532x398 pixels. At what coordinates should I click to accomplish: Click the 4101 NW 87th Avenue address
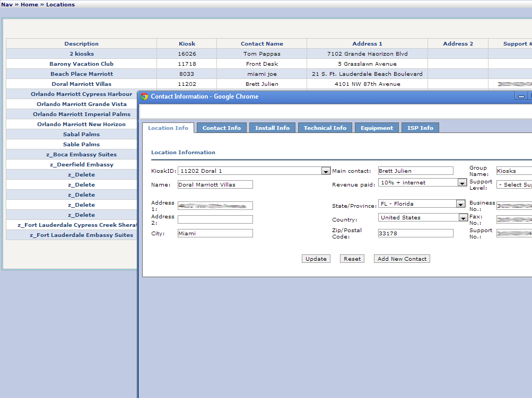[x=368, y=84]
